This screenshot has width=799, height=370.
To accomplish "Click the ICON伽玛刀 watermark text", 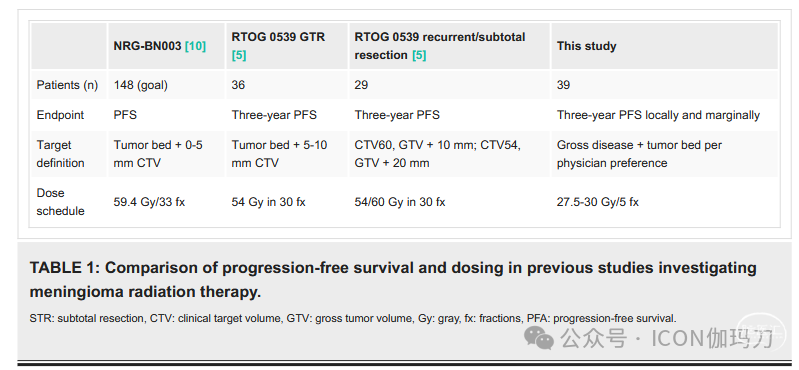I will click(x=712, y=338).
